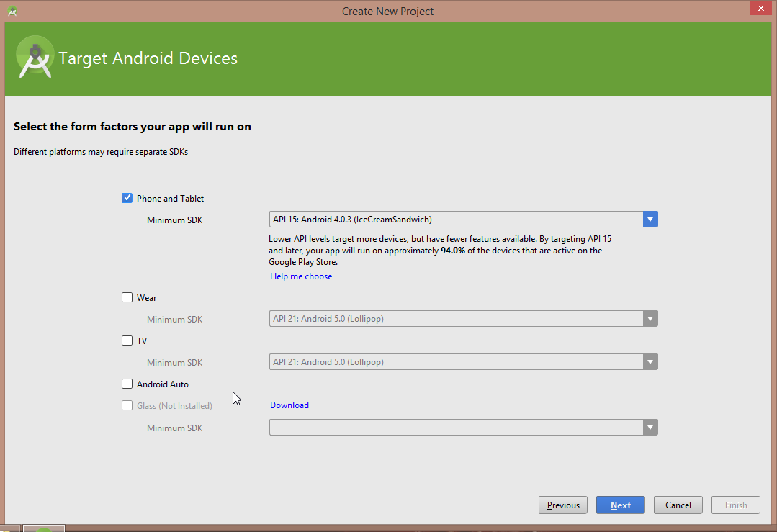Open the Glass Minimum SDK dropdown arrow
Viewport: 777px width, 532px height.
click(x=650, y=427)
